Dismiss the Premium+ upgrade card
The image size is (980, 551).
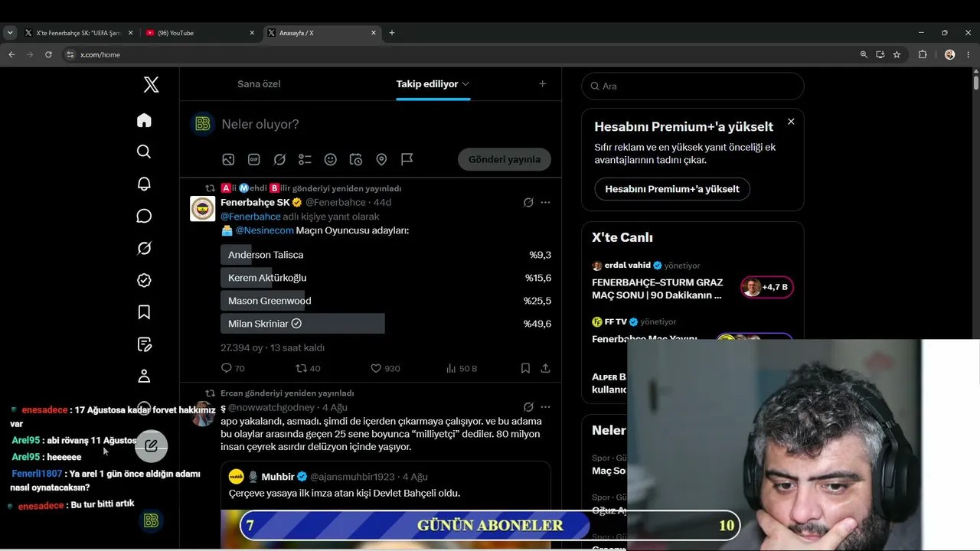pos(791,122)
